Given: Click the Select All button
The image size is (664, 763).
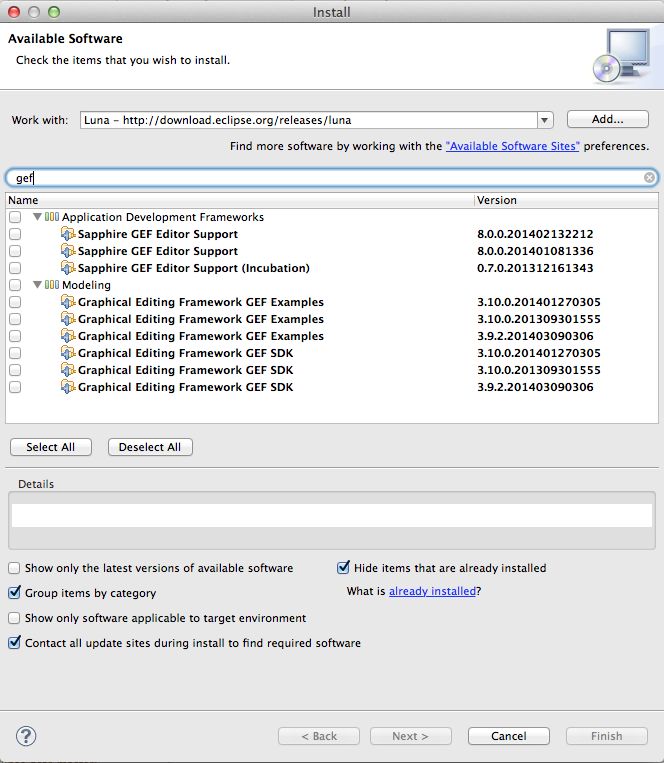Looking at the screenshot, I should pyautogui.click(x=51, y=447).
